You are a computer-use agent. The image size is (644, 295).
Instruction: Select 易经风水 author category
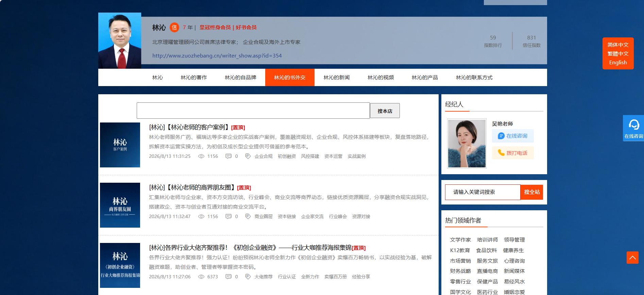coord(514,282)
